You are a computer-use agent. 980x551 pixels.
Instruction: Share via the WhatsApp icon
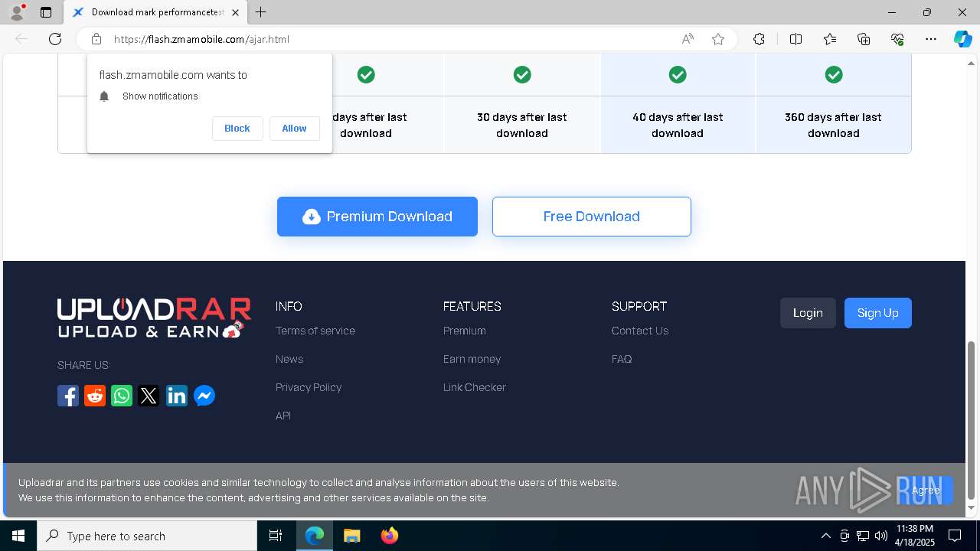[122, 396]
